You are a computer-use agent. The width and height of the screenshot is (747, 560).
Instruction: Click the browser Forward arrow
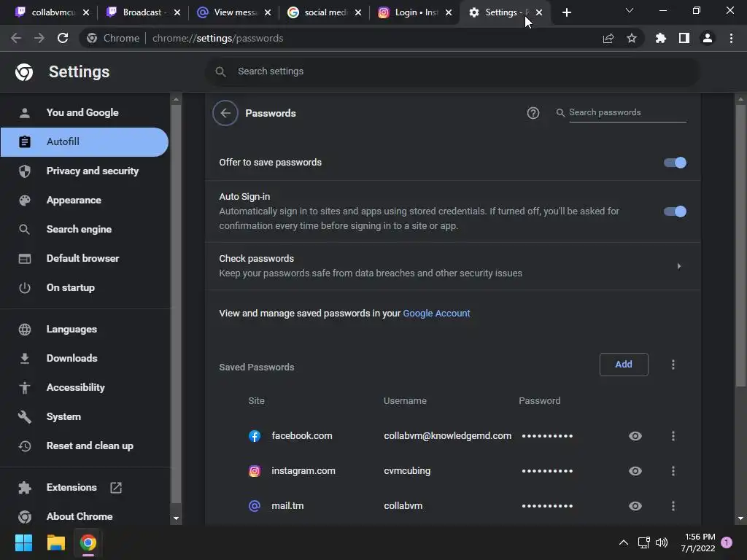39,38
